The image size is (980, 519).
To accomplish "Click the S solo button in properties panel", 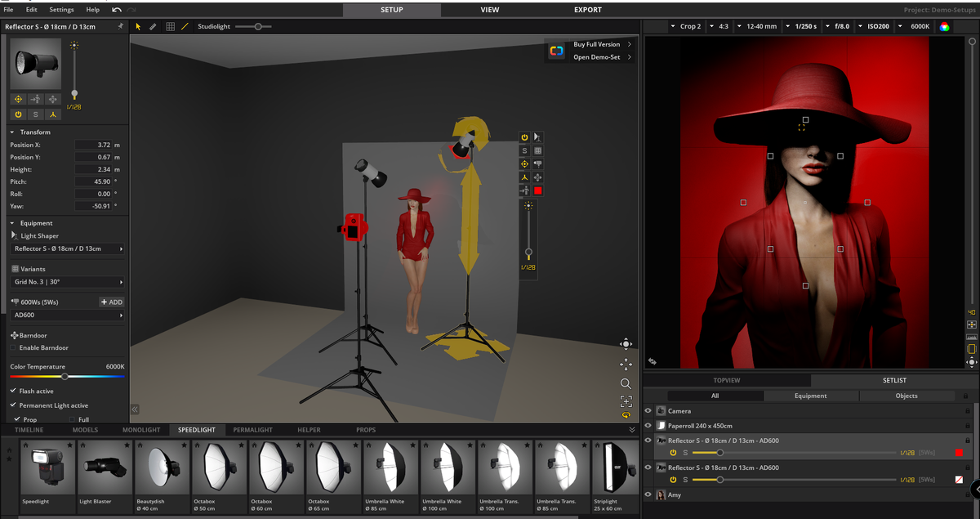I will [x=35, y=114].
